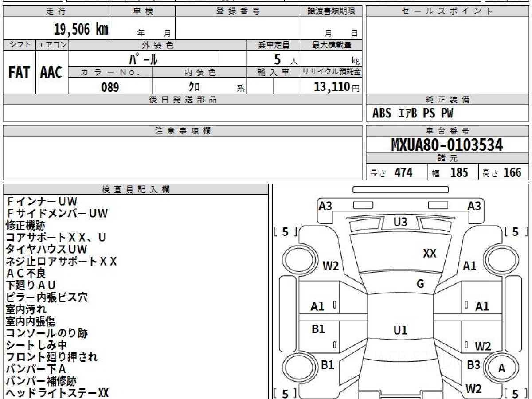Click the ABS エアB PS PW equipment line

413,113
